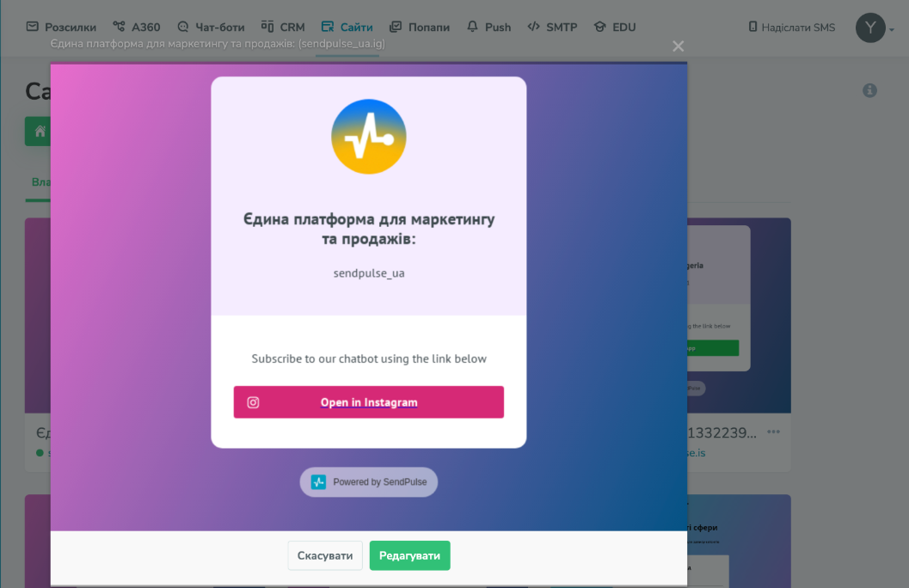Viewport: 909px width, 588px height.
Task: Open the info icon at top right
Action: tap(869, 89)
